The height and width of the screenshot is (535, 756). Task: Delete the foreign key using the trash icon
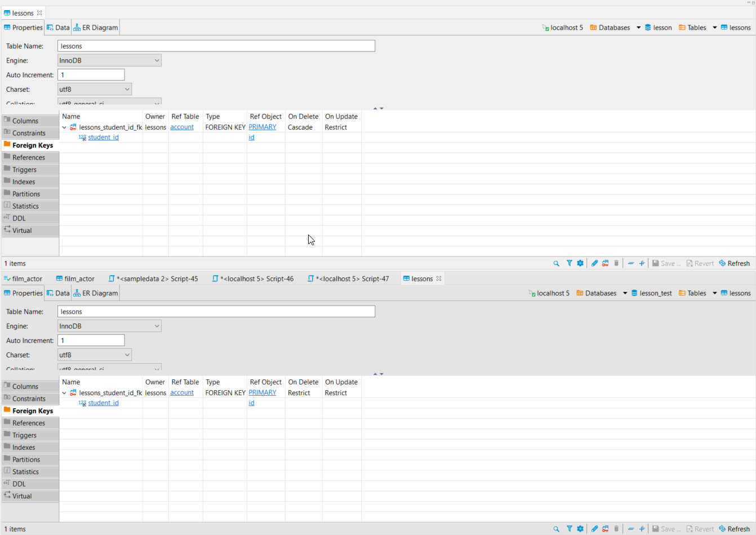(x=616, y=263)
